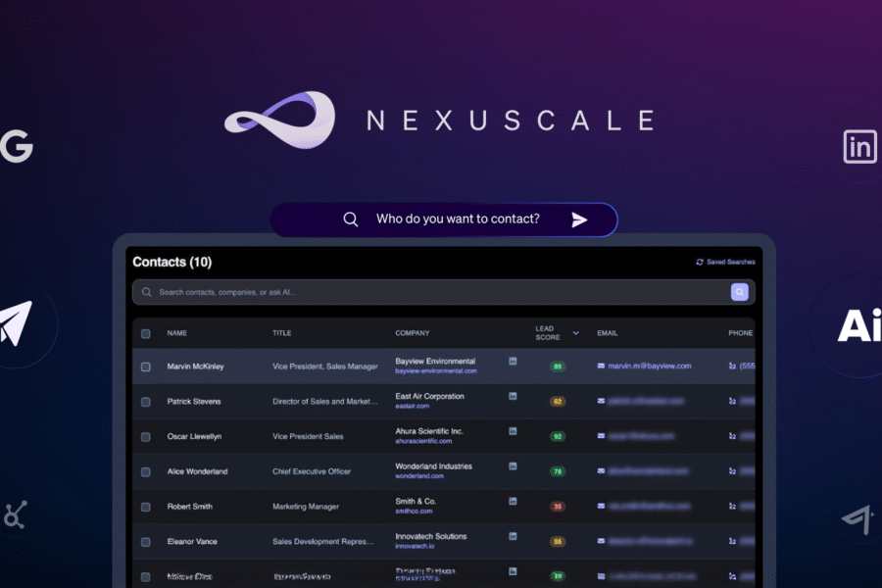882x588 pixels.
Task: Click the send arrow in the search pill
Action: (x=579, y=220)
